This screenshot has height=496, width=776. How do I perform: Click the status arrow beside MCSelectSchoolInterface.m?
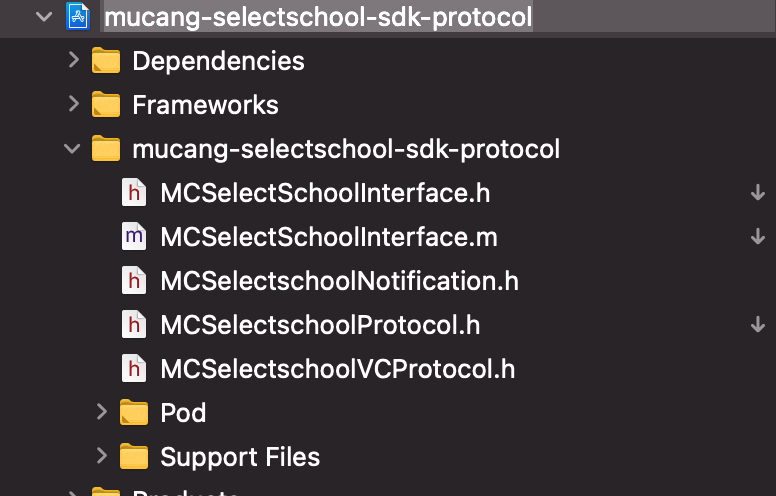758,237
